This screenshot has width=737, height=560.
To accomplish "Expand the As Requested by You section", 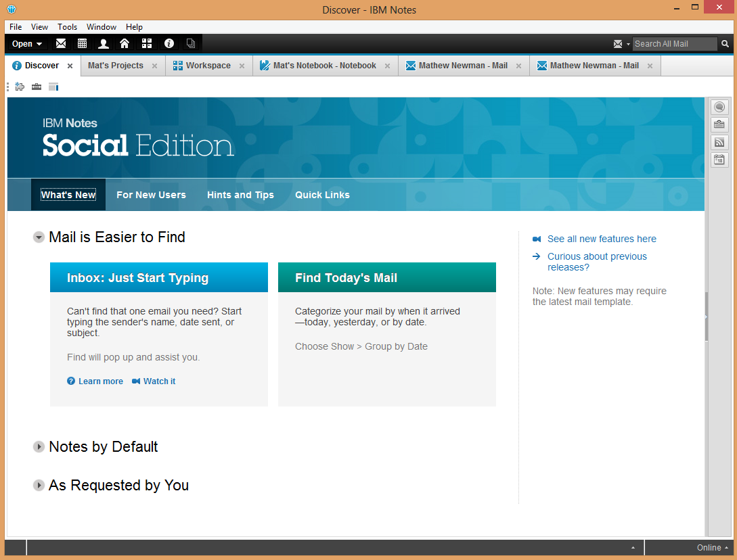I will (39, 486).
